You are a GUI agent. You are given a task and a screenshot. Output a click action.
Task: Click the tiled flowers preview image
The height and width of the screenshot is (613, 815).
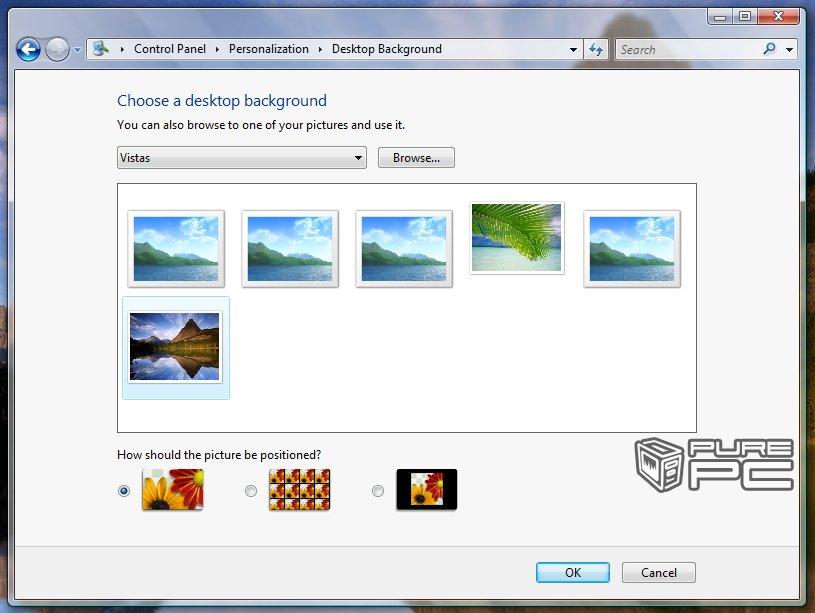pos(299,489)
